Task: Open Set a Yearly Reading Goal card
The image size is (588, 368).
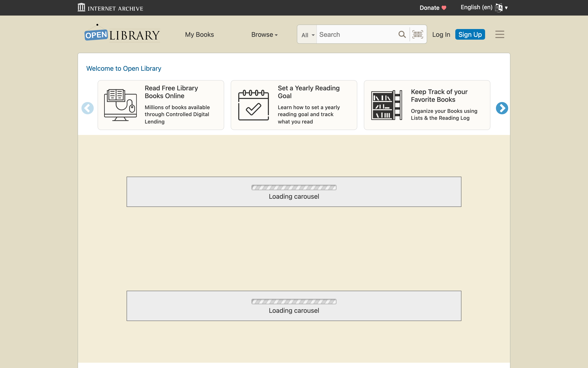Action: (x=294, y=105)
